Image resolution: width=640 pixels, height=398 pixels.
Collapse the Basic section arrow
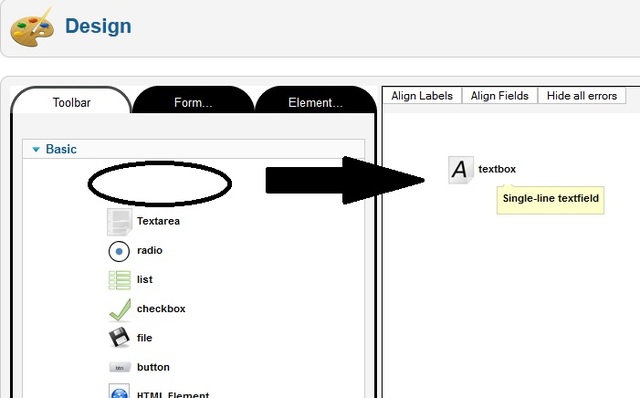36,149
